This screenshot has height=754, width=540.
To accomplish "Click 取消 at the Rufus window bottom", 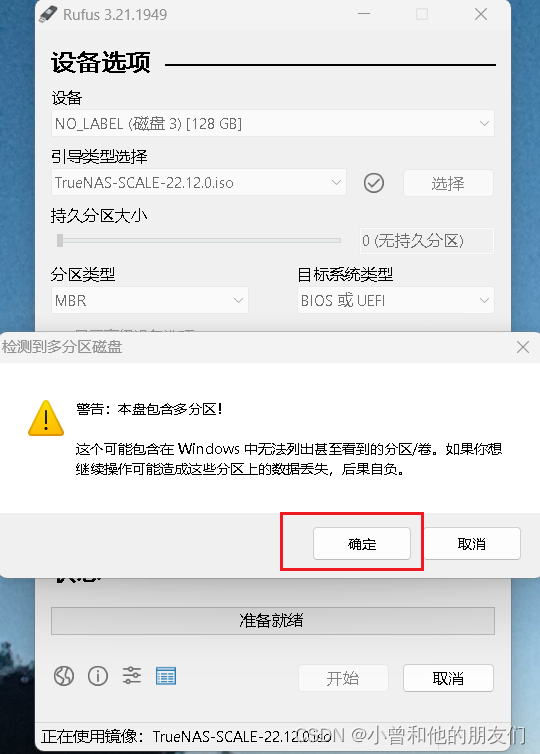I will click(448, 678).
